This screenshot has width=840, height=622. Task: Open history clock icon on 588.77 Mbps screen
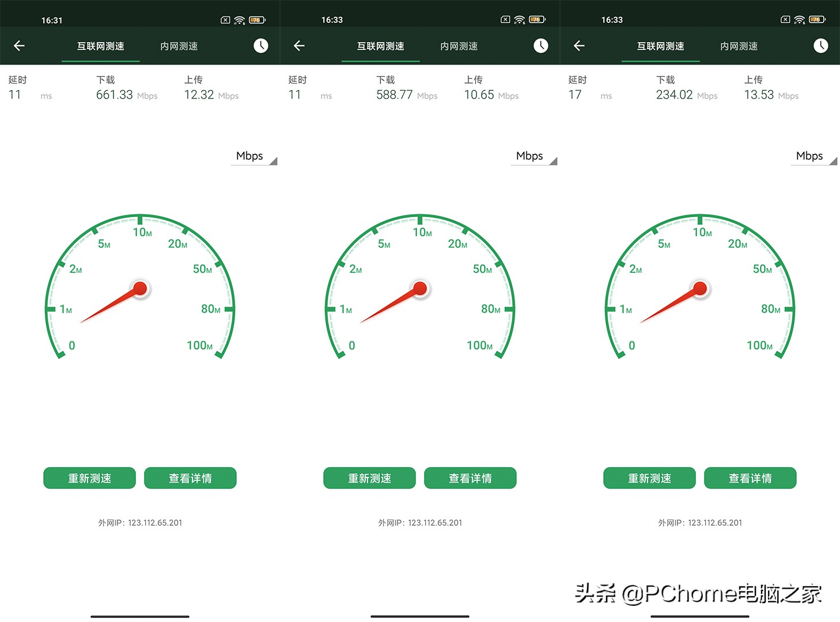point(541,46)
